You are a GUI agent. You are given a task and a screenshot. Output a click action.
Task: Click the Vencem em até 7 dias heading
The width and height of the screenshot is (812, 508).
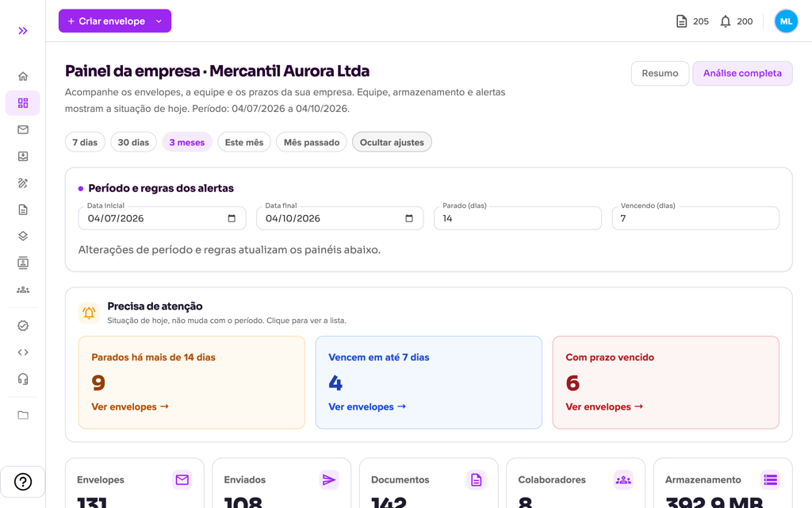[378, 357]
